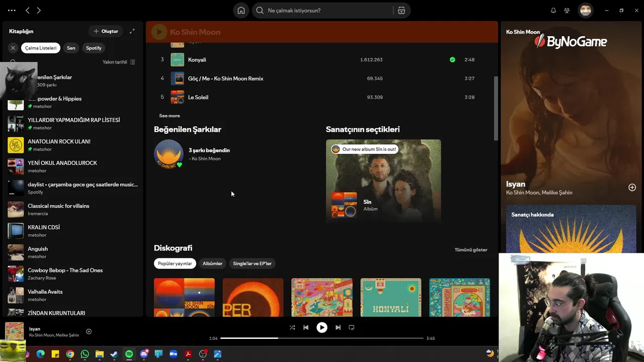Viewport: 644px width, 362px height.
Task: Open File Explorer from taskbar
Action: click(x=100, y=354)
